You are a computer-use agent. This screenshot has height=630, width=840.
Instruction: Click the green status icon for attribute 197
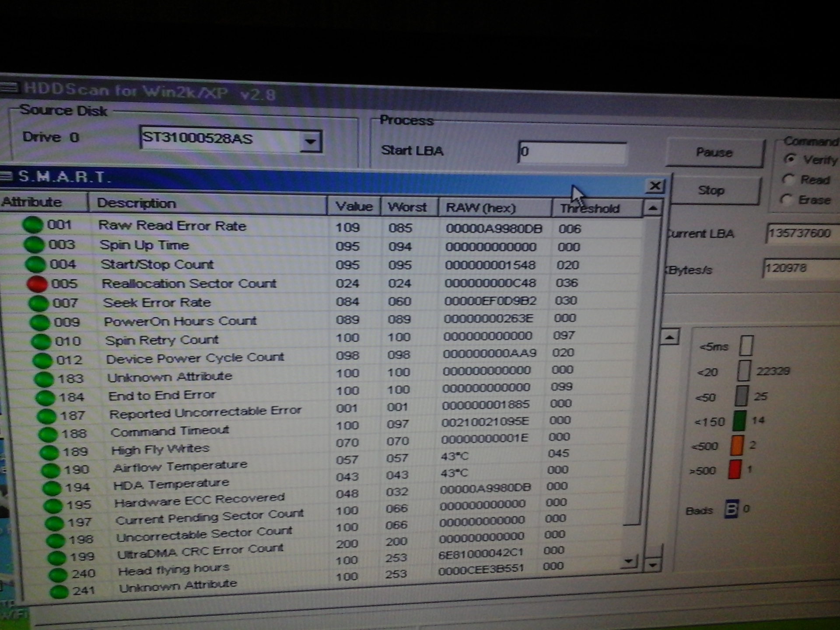(55, 523)
